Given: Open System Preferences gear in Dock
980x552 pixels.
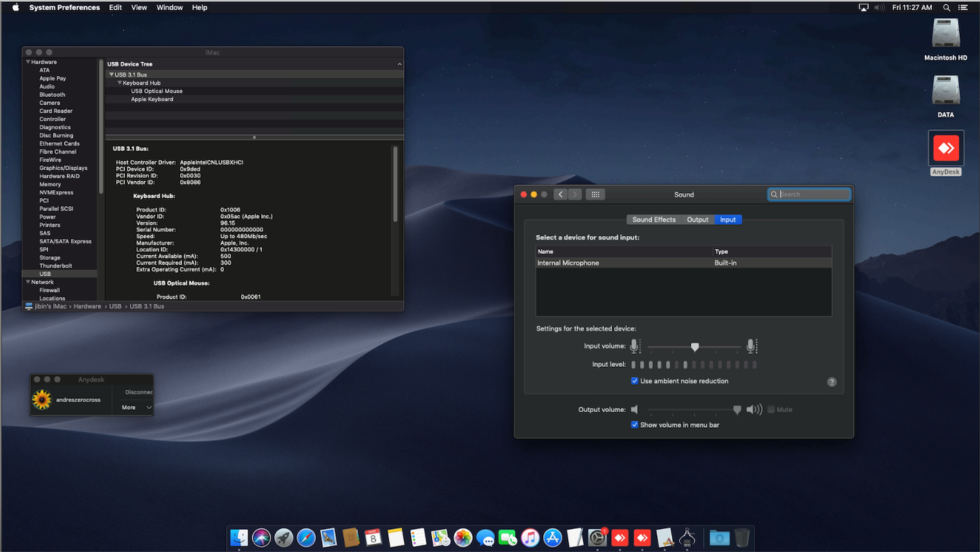Looking at the screenshot, I should (x=598, y=537).
